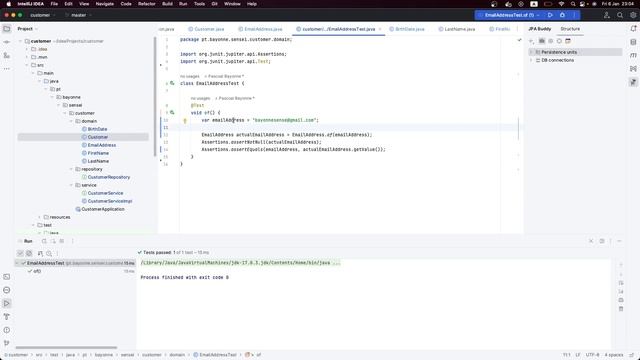Screen dimensions: 640x360
Task: Toggle show ignored tests filter
Action: coord(29,253)
